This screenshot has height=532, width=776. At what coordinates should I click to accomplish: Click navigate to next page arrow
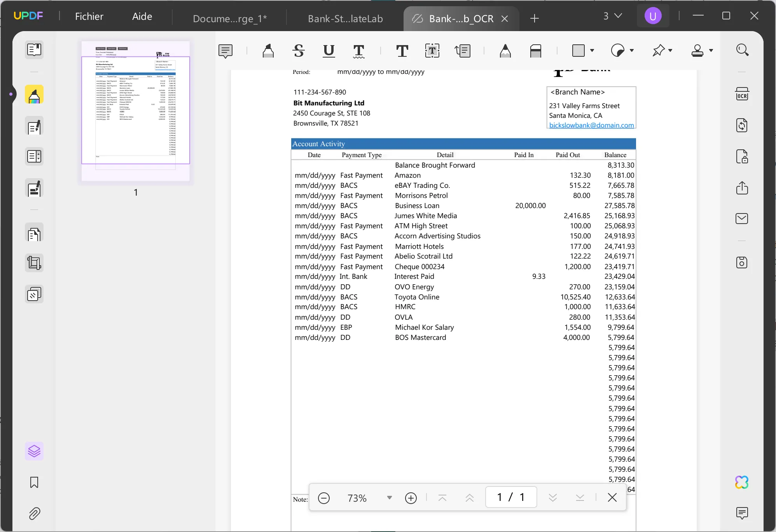pyautogui.click(x=552, y=497)
